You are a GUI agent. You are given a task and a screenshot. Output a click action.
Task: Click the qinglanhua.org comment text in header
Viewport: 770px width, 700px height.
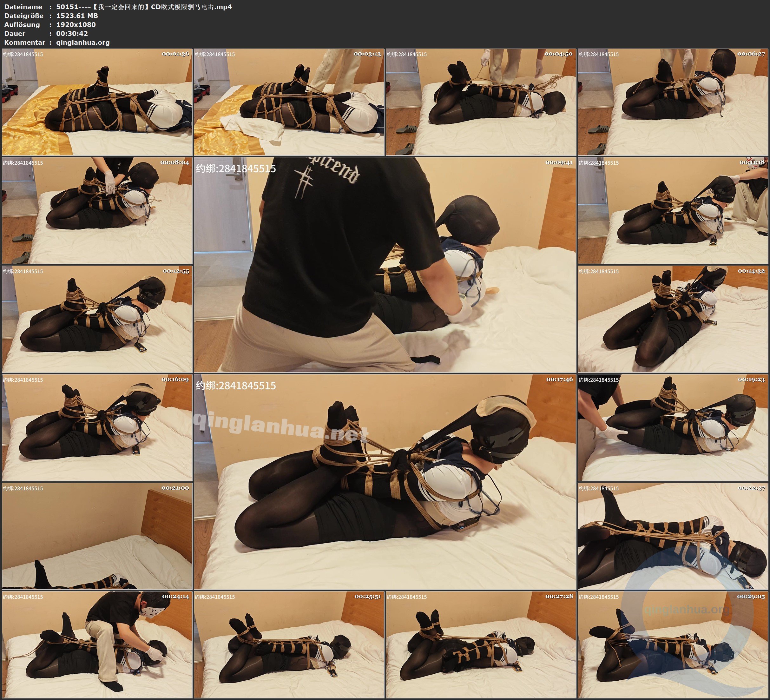click(83, 43)
